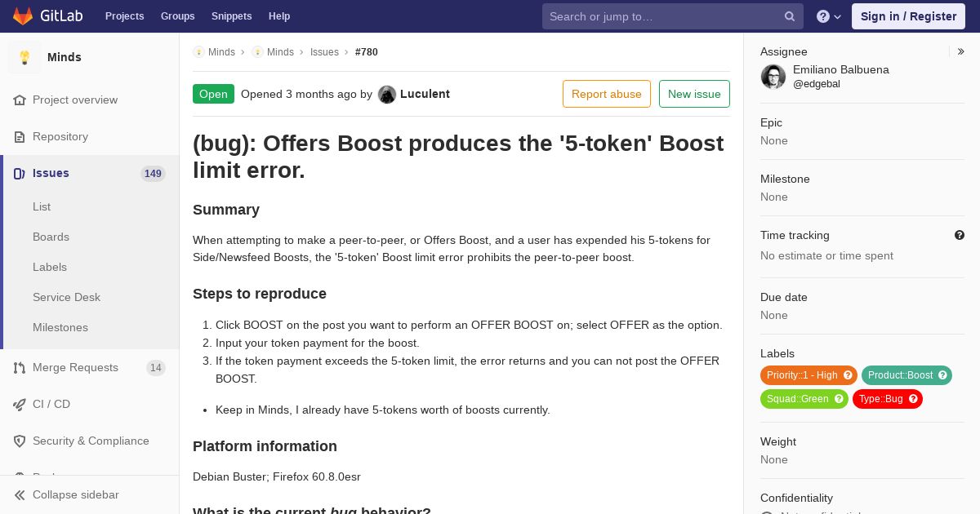This screenshot has height=514, width=980.
Task: Collapse right sidebar with double-arrow icon
Action: coord(960,51)
